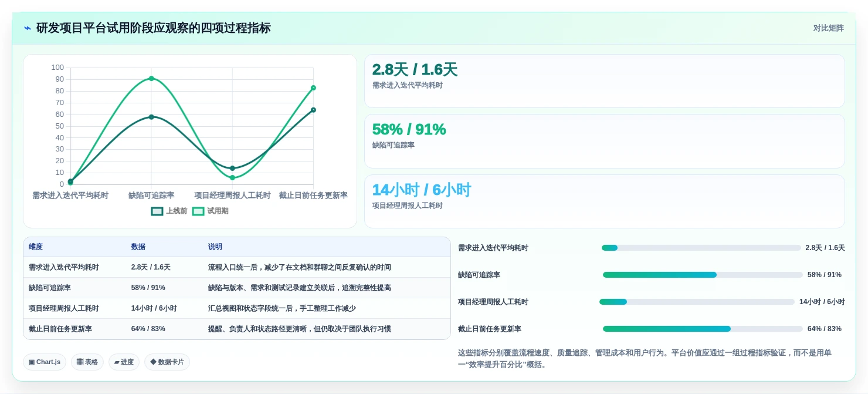Click table value 2.8天 / 1.6天
Screen dimensions: 868x394
click(151, 267)
